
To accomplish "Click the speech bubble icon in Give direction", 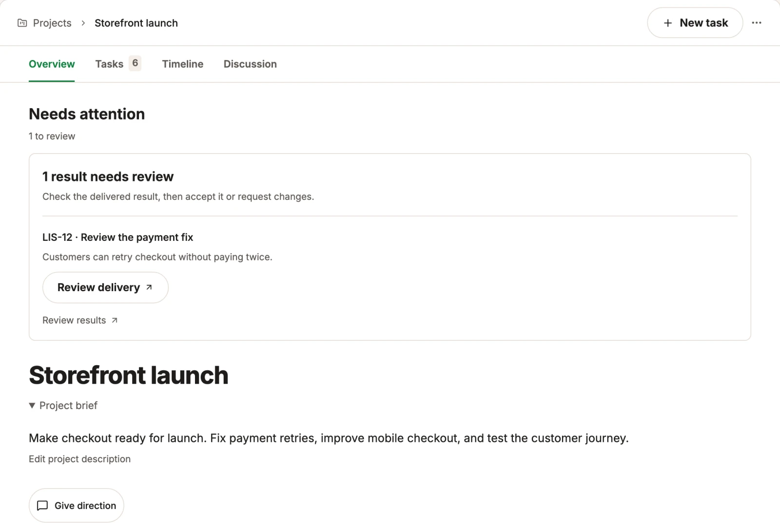I will point(42,506).
